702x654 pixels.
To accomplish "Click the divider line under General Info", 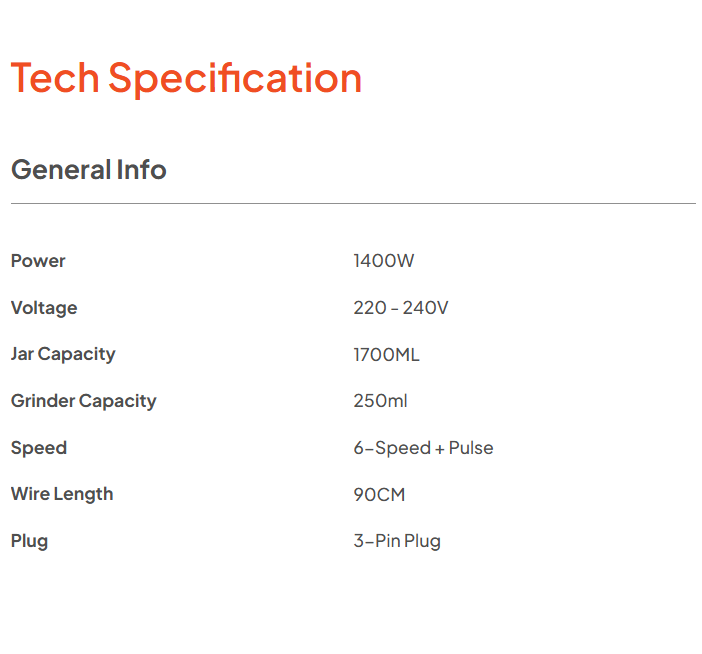I will (x=353, y=204).
